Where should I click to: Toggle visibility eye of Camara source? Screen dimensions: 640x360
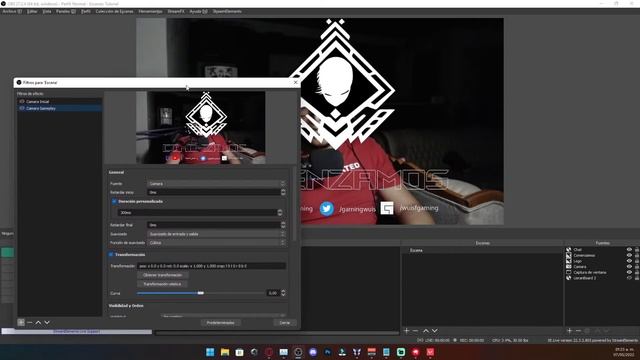pyautogui.click(x=629, y=267)
